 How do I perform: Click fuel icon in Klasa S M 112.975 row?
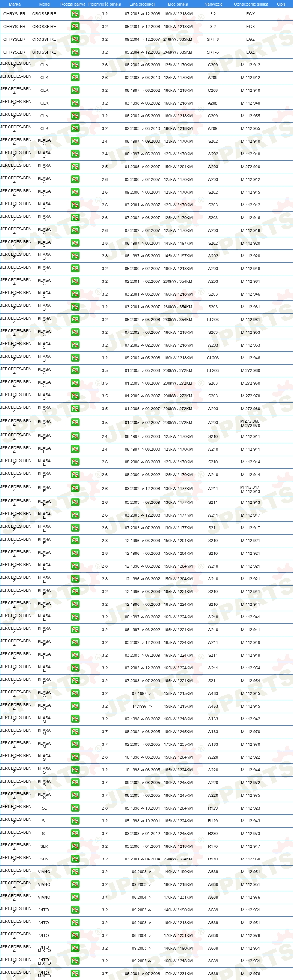click(x=75, y=795)
